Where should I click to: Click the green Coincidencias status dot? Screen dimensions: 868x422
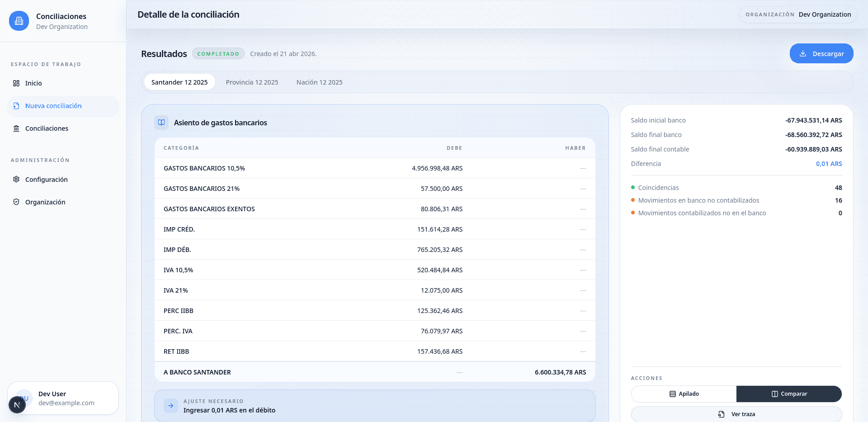pos(633,187)
